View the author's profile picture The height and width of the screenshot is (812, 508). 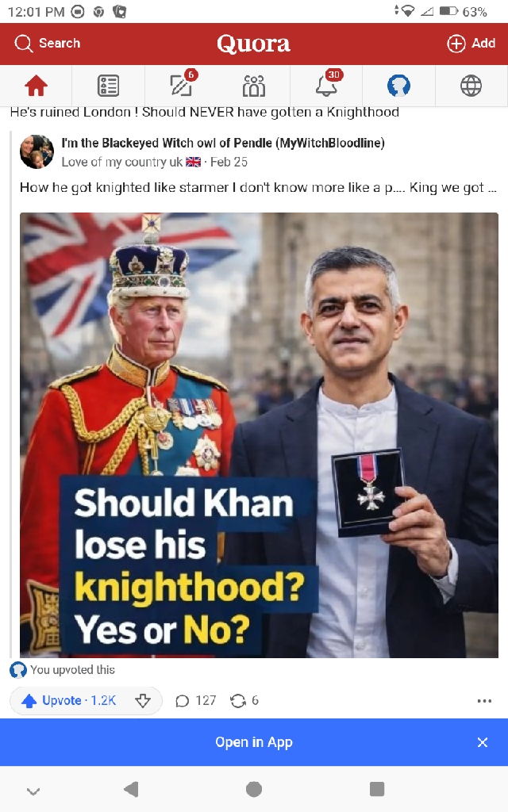tap(37, 151)
